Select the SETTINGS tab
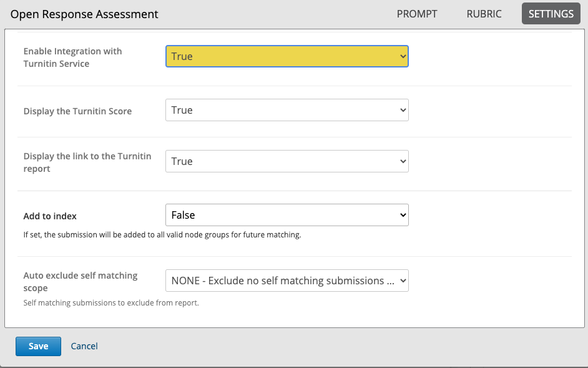 point(551,14)
